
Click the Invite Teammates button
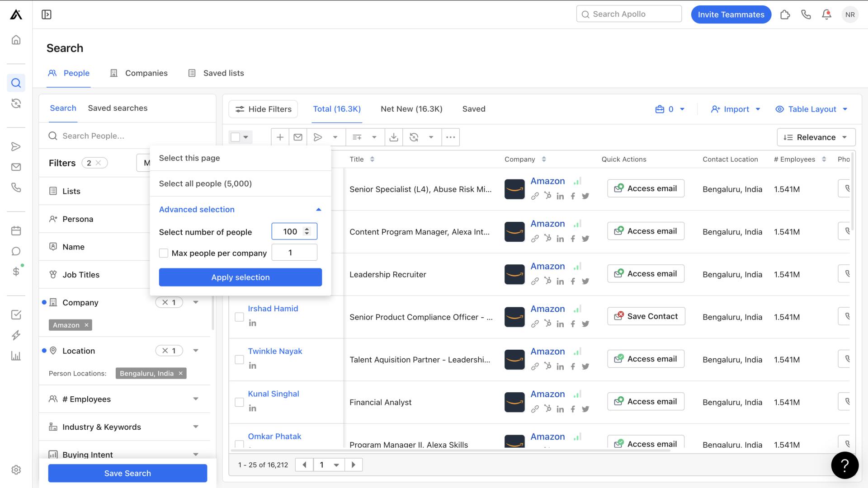pos(731,14)
